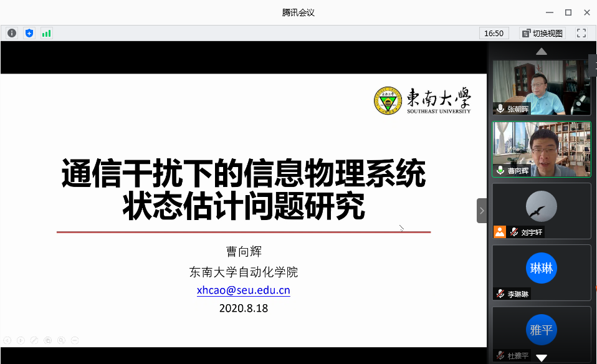Collapse the participant video sidebar
This screenshot has height=364, width=597.
pos(481,211)
